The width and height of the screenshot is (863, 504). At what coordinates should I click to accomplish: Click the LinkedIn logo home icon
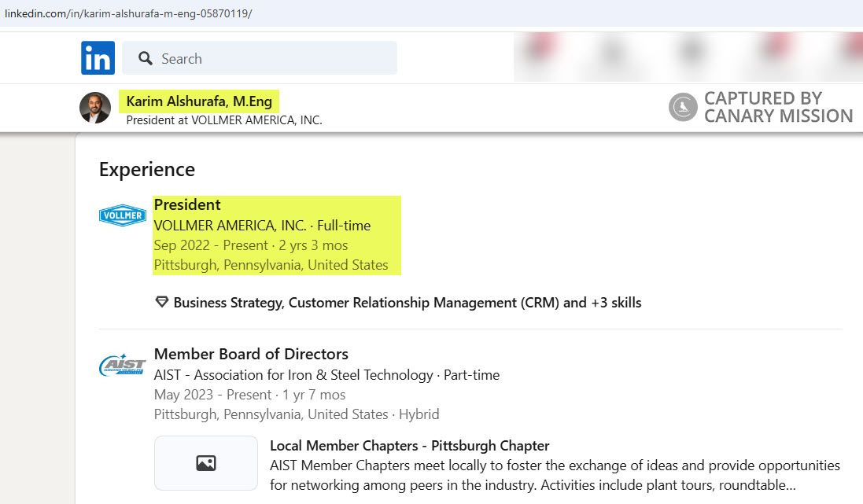(x=98, y=58)
